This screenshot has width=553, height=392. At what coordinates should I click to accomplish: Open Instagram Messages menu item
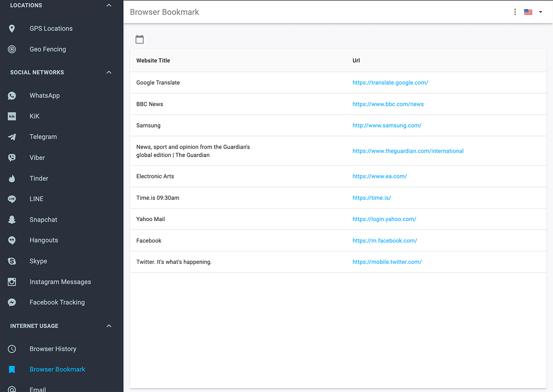tap(60, 282)
